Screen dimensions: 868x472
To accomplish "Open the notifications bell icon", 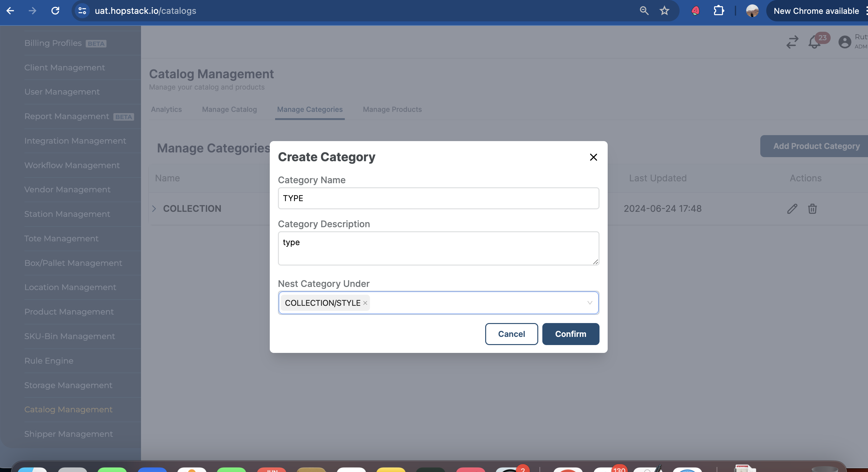I will pos(814,42).
